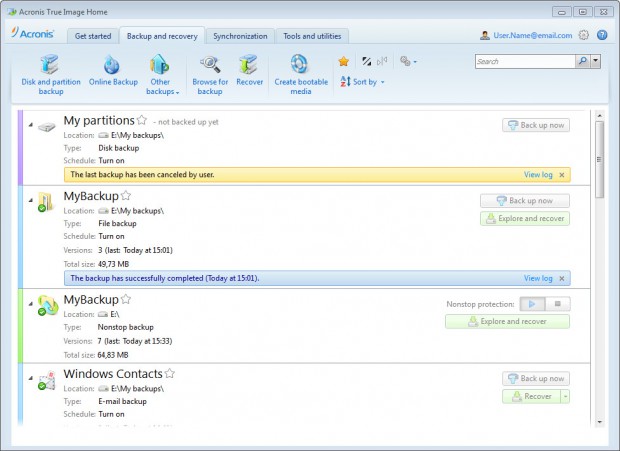Open the Synchronization tab
The height and width of the screenshot is (451, 620).
(x=240, y=36)
